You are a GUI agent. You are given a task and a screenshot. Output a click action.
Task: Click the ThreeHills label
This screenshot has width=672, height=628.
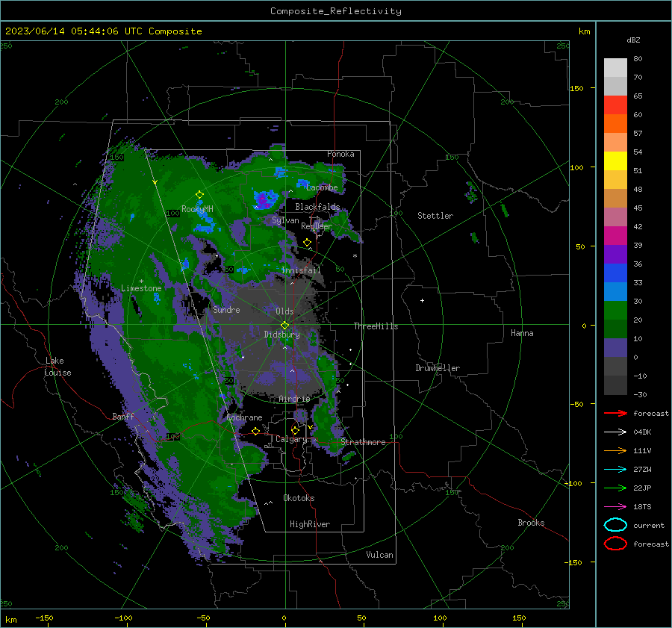(x=376, y=326)
